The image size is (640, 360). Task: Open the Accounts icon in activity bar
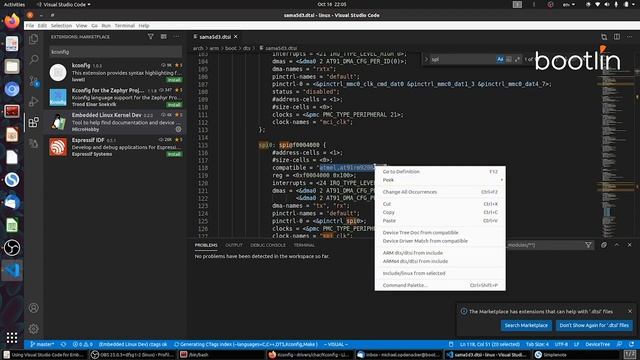point(34,308)
